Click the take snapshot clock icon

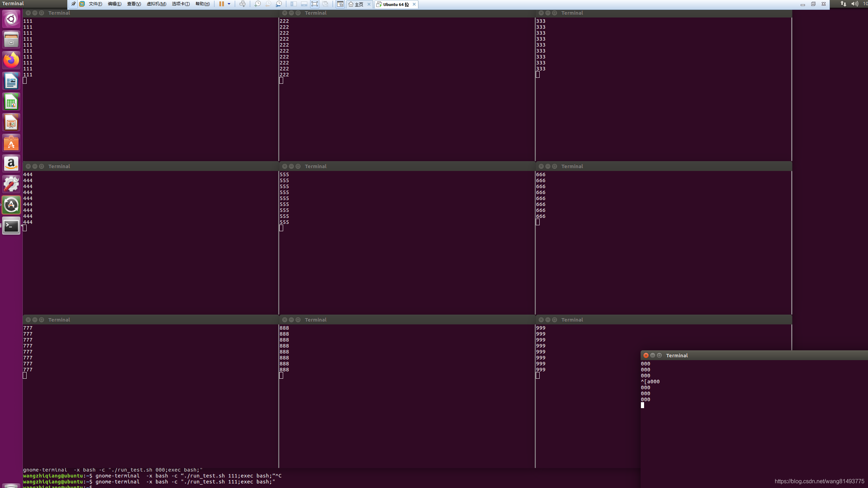pyautogui.click(x=258, y=4)
